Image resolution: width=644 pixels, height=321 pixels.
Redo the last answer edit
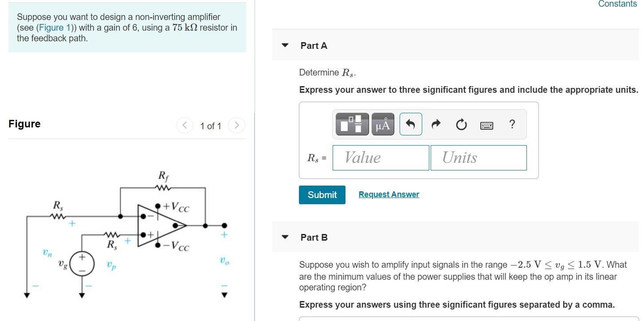coord(436,124)
